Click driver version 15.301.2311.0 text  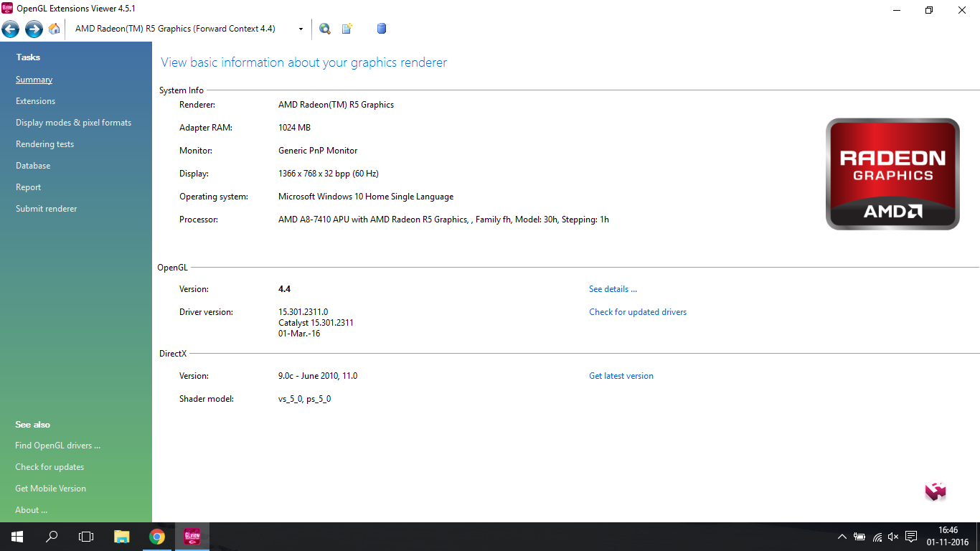point(303,312)
